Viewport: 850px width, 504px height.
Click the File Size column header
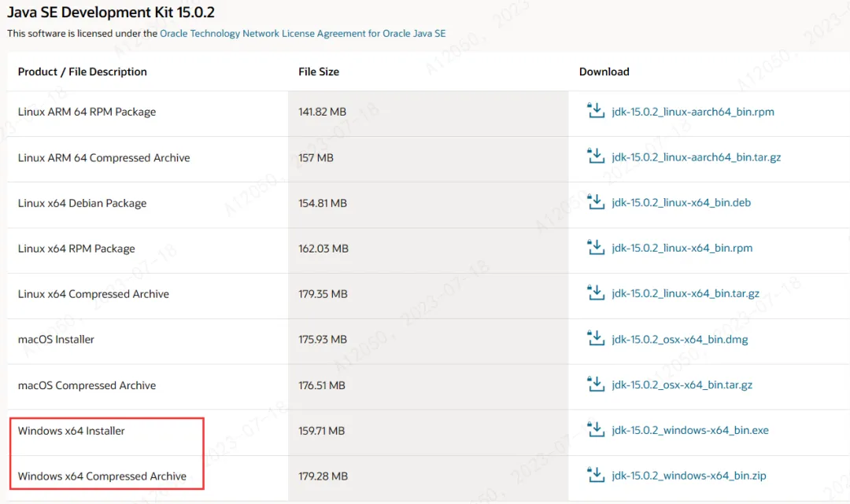(319, 72)
